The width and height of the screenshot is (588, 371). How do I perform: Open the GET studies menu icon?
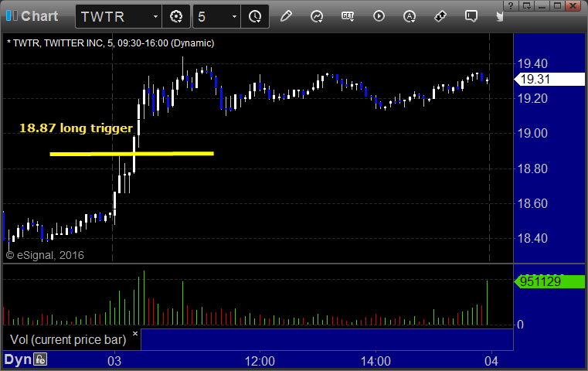point(348,16)
